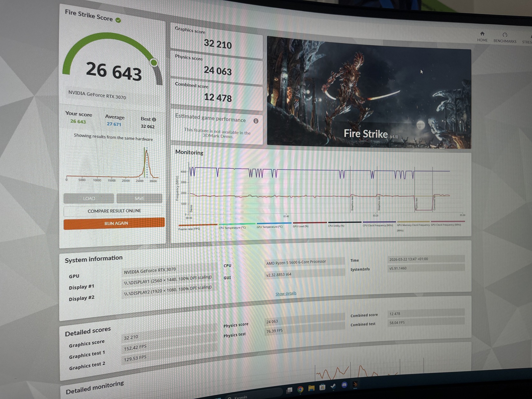Open the Show details link
This screenshot has width=532, height=399.
286,293
